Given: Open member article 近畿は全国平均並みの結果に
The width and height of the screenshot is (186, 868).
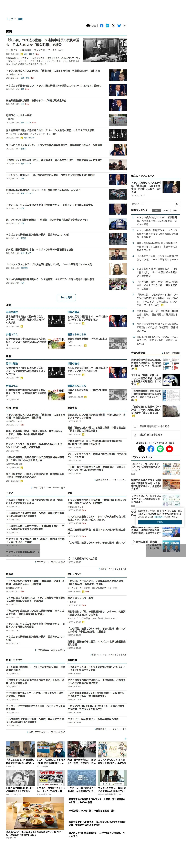Looking at the screenshot, I should click(x=146, y=364).
